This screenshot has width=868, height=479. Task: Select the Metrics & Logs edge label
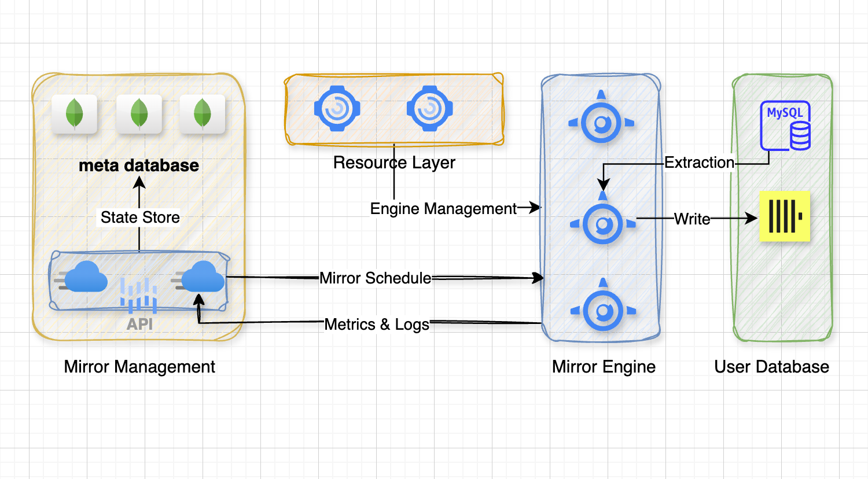tap(377, 325)
